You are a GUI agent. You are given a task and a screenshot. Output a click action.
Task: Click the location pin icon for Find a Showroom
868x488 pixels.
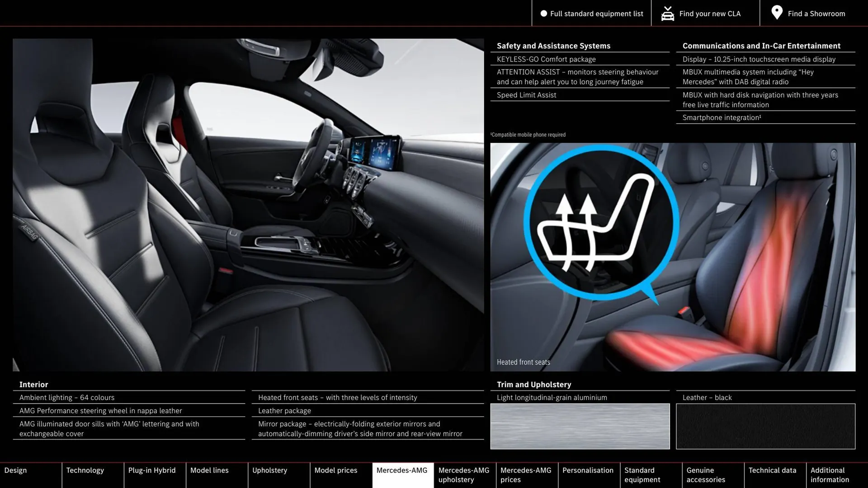pyautogui.click(x=777, y=13)
